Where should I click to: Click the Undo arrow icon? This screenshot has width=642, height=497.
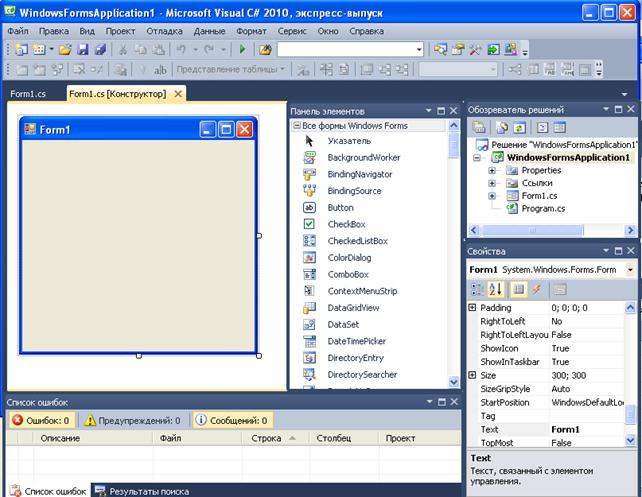181,50
